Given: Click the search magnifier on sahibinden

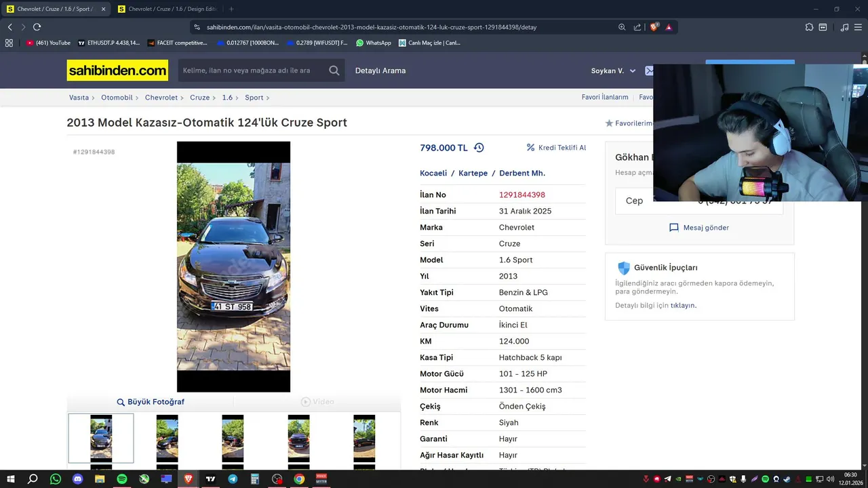Looking at the screenshot, I should pyautogui.click(x=334, y=70).
